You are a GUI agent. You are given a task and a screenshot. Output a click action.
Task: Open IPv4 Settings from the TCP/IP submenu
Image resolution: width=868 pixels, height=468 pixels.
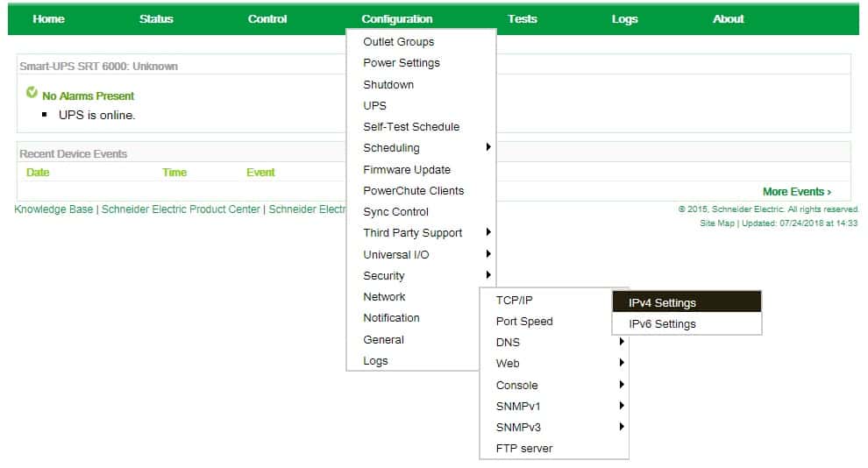662,303
